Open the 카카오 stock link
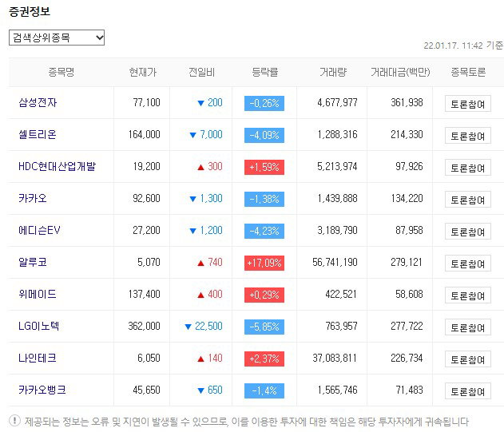This screenshot has height=432, width=504. pyautogui.click(x=33, y=198)
